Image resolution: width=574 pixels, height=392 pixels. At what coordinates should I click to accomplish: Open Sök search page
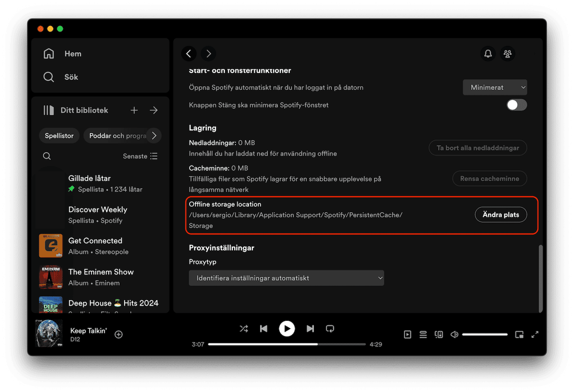[x=60, y=77]
